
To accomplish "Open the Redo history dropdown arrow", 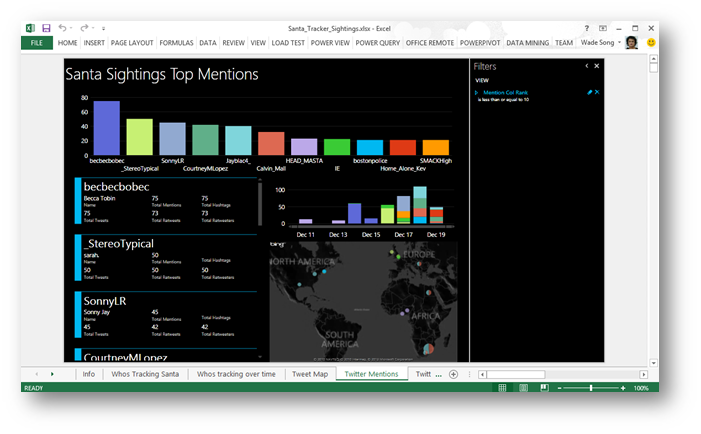I will coord(93,28).
